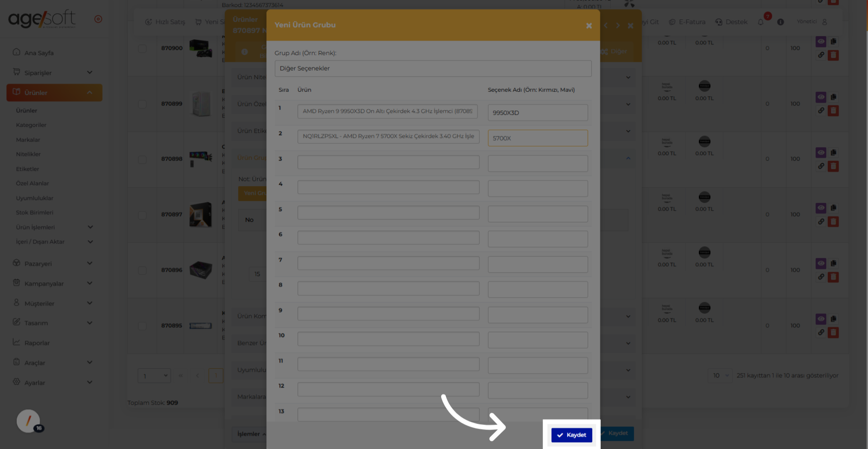View product 870900 with purple eye icon

click(821, 42)
